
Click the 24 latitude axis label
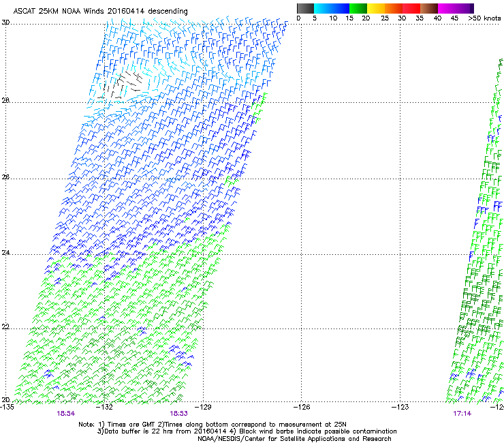coord(5,253)
